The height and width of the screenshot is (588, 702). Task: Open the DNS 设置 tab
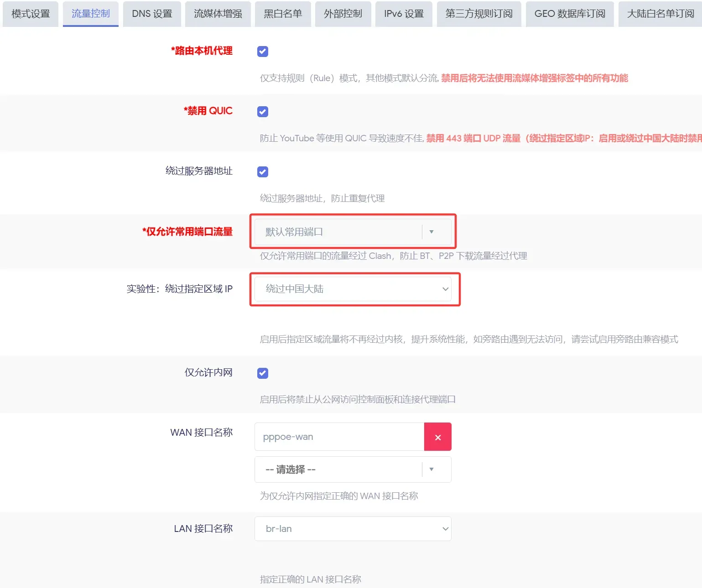pos(152,14)
